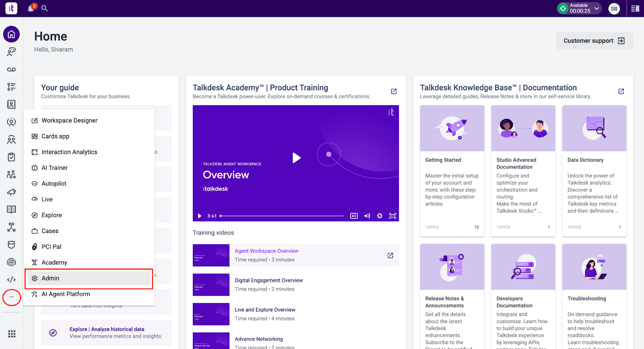644x349 pixels.
Task: Open the notifications bell
Action: click(x=31, y=8)
